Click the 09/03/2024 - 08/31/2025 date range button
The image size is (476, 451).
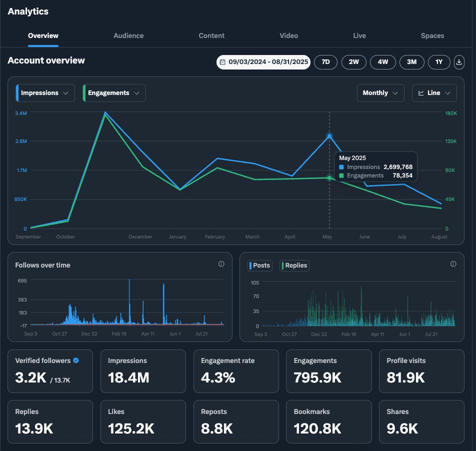(263, 62)
